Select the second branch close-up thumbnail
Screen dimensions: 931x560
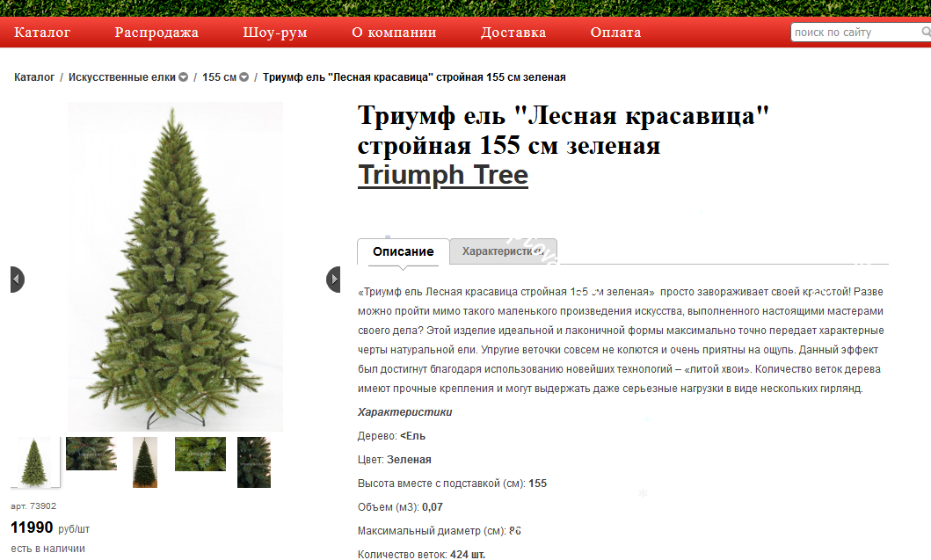[91, 454]
